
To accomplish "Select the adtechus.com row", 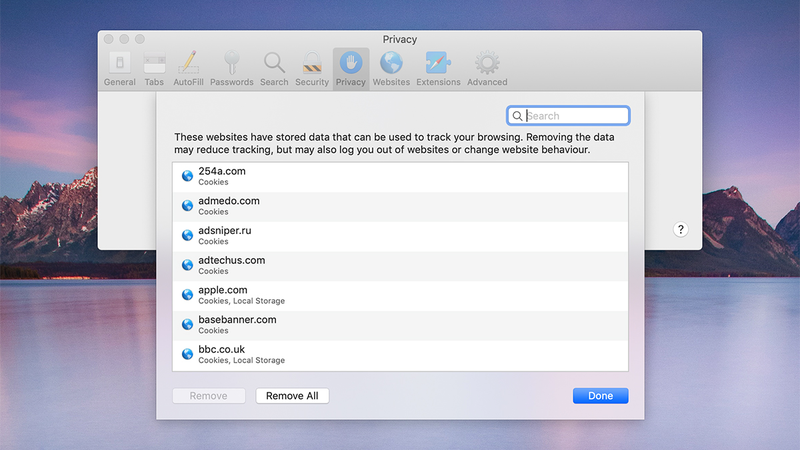I will (401, 266).
